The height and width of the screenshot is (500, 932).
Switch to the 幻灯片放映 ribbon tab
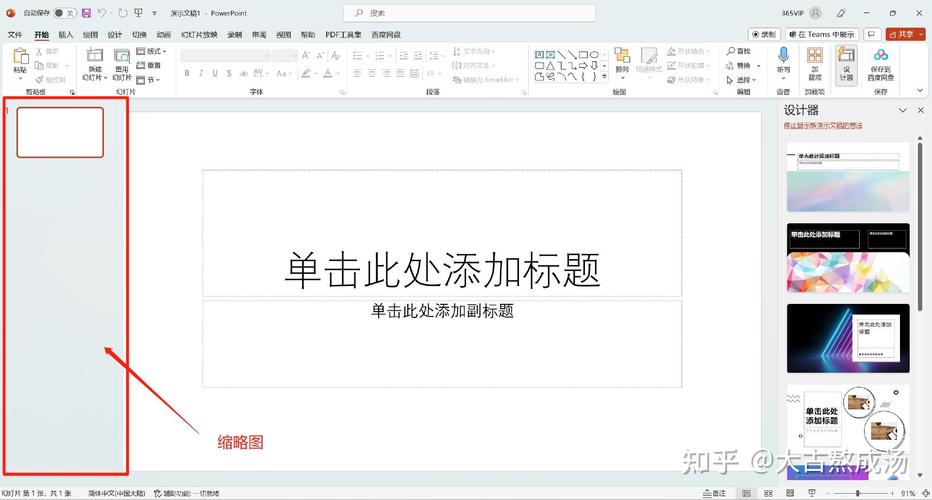[x=199, y=34]
